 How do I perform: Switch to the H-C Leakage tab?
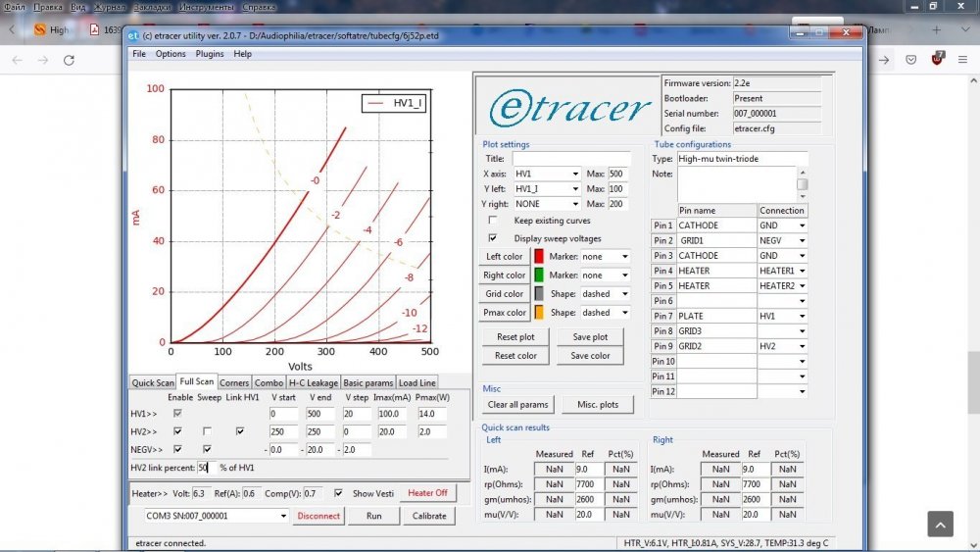313,382
